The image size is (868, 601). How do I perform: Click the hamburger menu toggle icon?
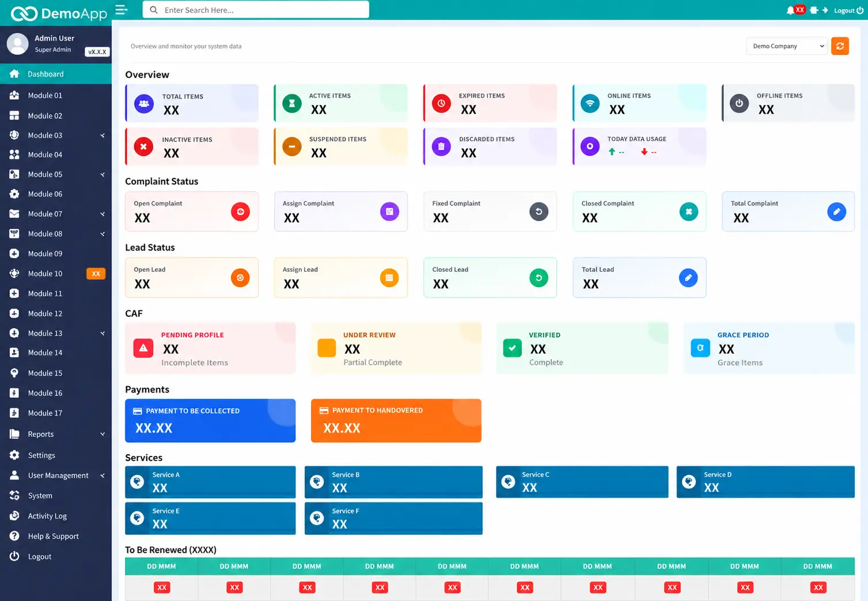coord(121,10)
